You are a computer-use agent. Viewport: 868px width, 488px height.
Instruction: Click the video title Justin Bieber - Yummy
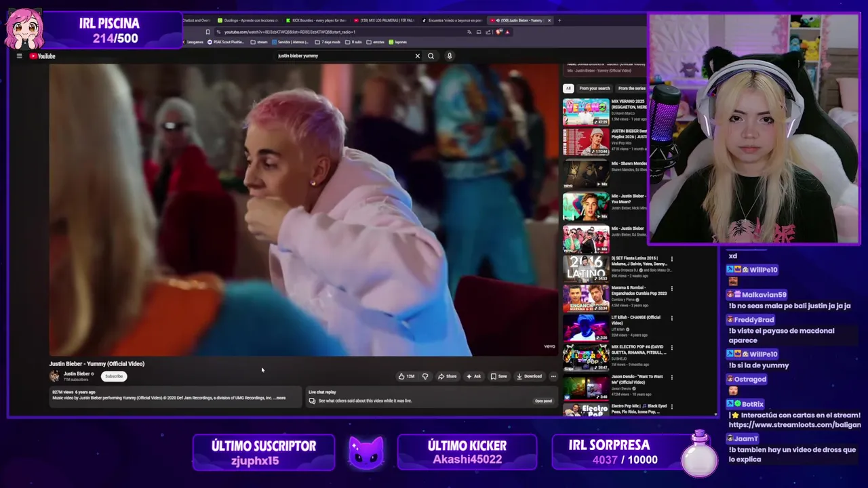pos(96,364)
